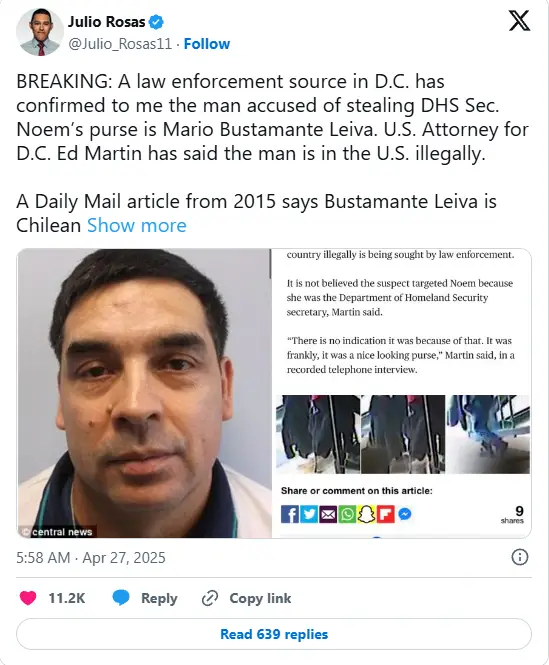
Task: Click the copy link chain icon
Action: point(210,598)
